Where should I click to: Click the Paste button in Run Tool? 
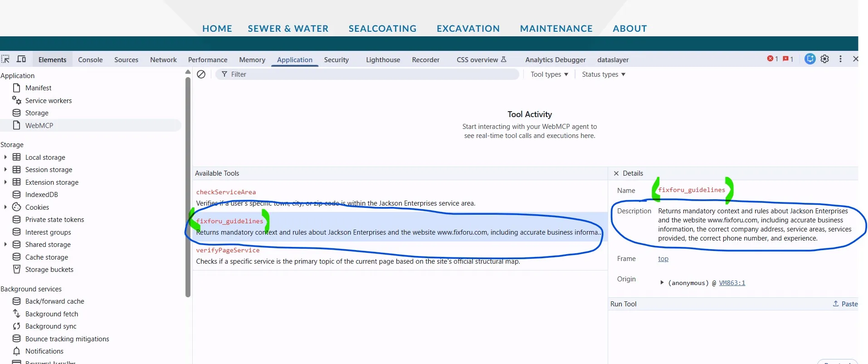(x=845, y=304)
